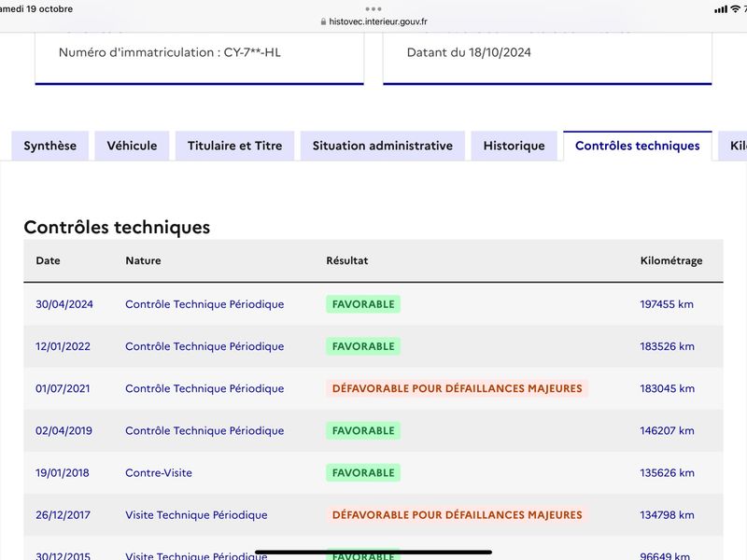Click the FAVORABLE badge for 02/04/2019
The image size is (747, 560).
[x=363, y=430]
